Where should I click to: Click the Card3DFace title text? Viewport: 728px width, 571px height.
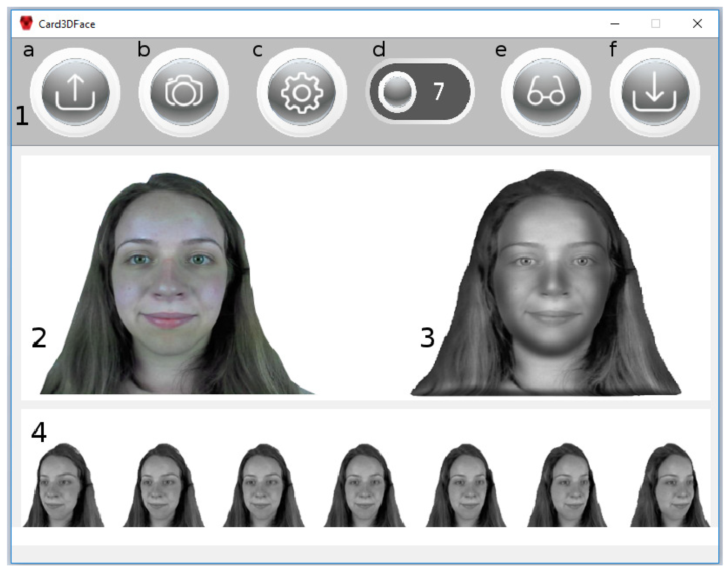pyautogui.click(x=67, y=24)
